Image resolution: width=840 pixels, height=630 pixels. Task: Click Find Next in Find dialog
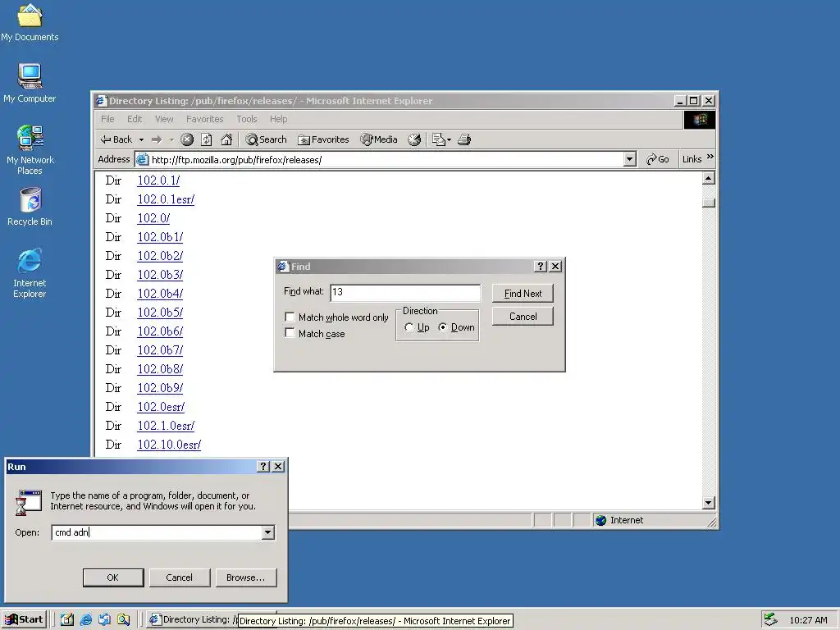(x=523, y=294)
